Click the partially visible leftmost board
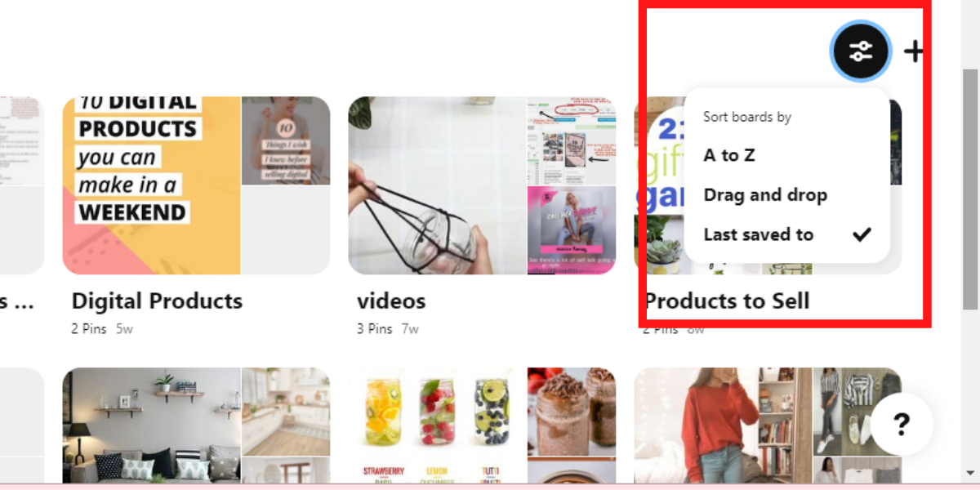This screenshot has width=980, height=490. (21, 185)
